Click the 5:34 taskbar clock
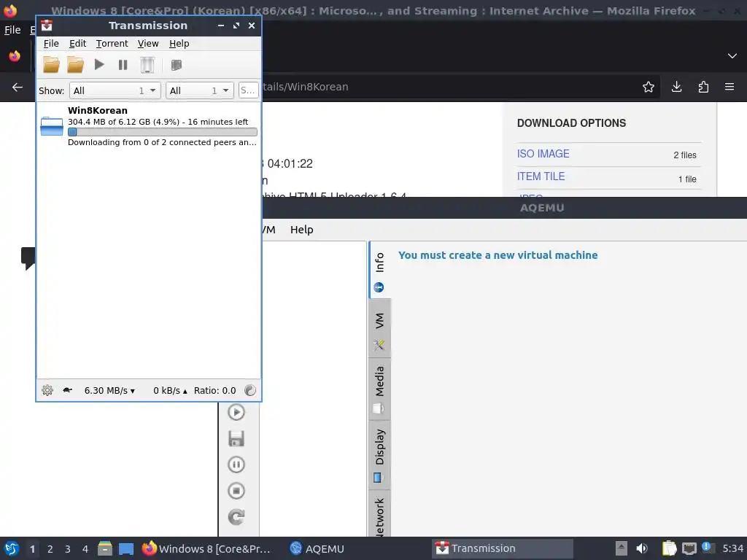Viewport: 747px width, 560px height. click(x=732, y=548)
